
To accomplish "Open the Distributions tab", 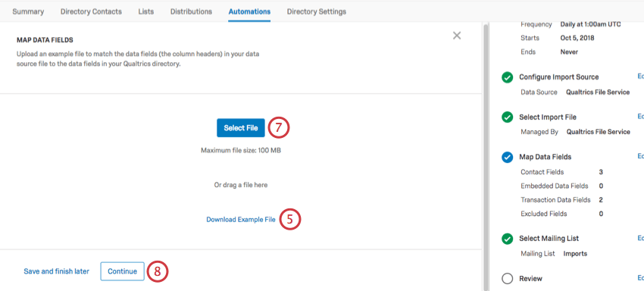I will pos(191,11).
